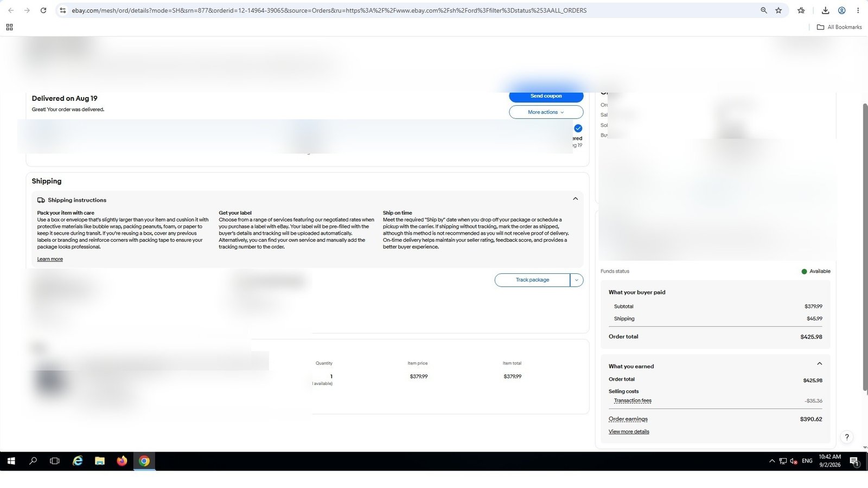Switch to Chrome on the taskbar
Image resolution: width=868 pixels, height=488 pixels.
[x=144, y=461]
